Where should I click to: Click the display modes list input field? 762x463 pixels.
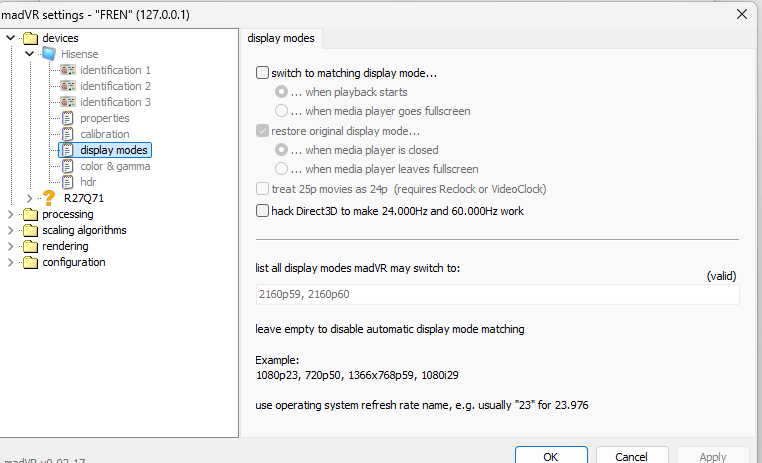[497, 295]
